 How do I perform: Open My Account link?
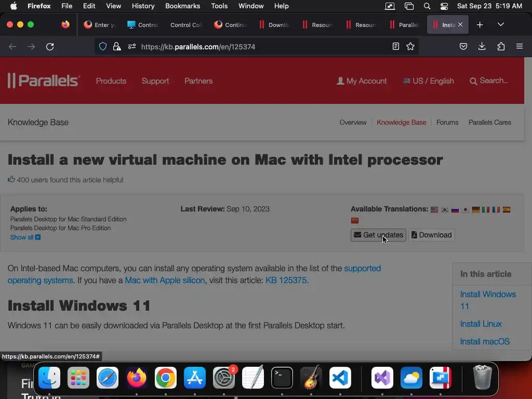point(362,81)
